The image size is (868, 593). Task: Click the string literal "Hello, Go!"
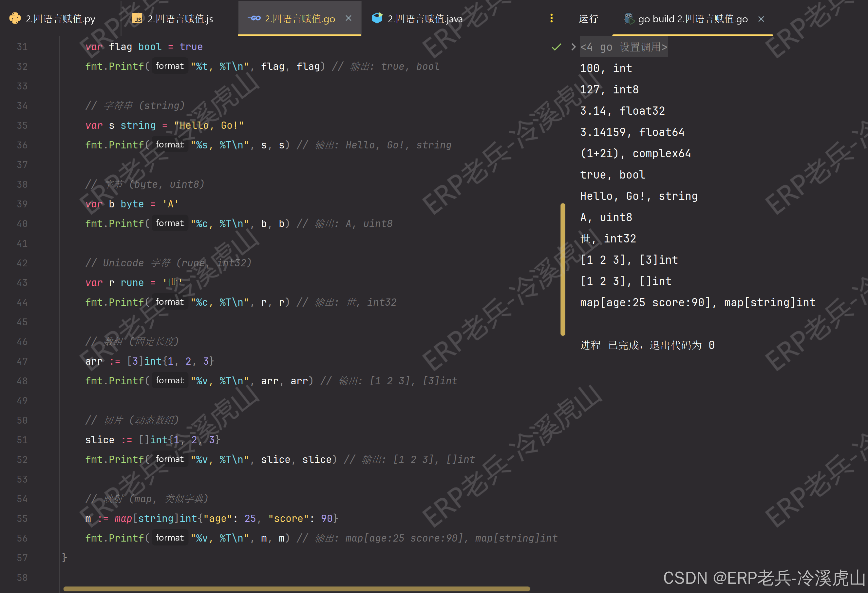(209, 125)
